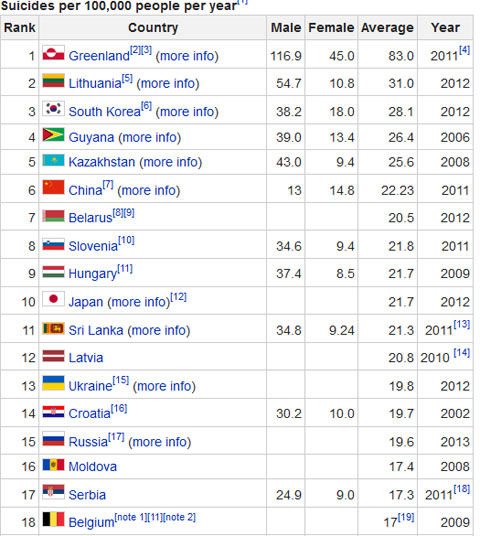Screen dimensions: 480x536
Task: Open the Latvia country link
Action: coord(86,358)
